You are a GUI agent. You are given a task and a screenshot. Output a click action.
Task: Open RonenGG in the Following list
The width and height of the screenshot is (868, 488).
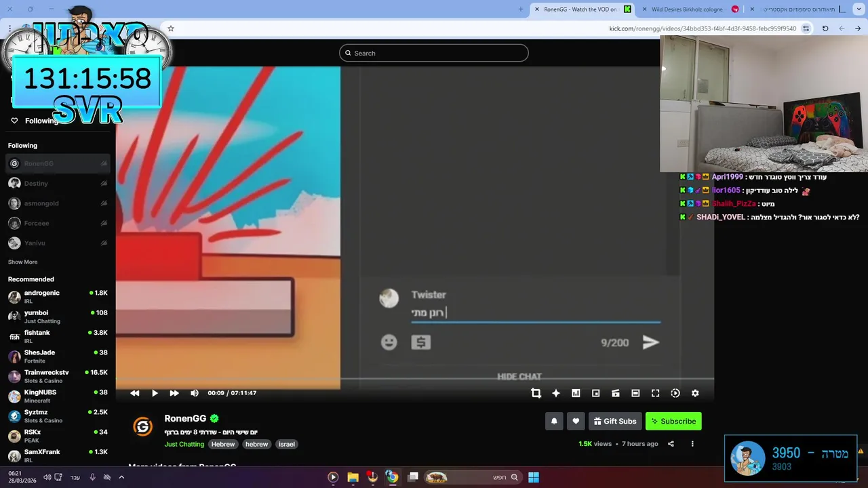[58, 163]
